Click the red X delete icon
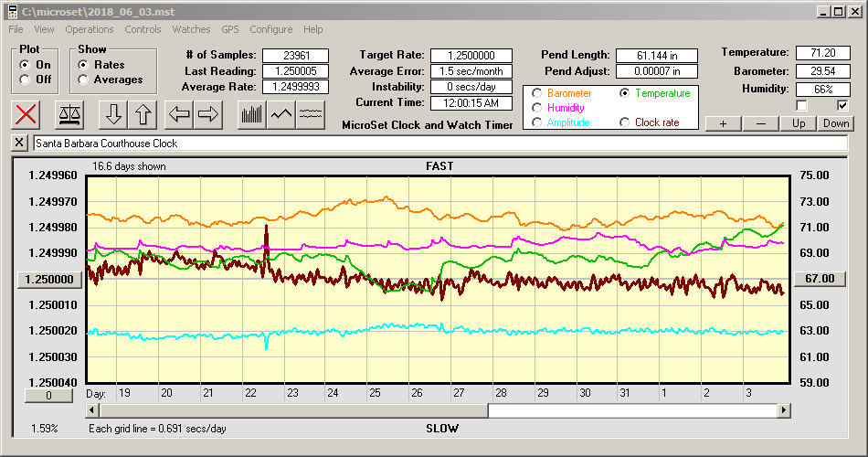This screenshot has height=457, width=868. pos(27,114)
